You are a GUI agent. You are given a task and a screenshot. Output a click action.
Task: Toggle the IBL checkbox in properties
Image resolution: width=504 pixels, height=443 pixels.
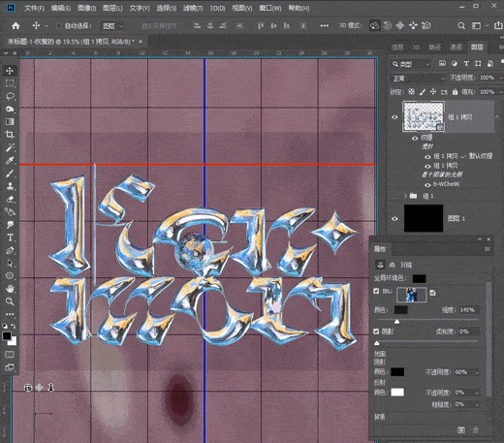point(376,291)
